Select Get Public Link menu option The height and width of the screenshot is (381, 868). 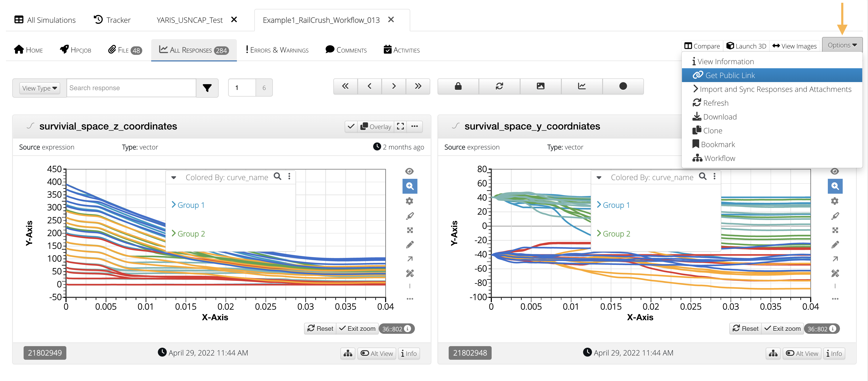[730, 75]
